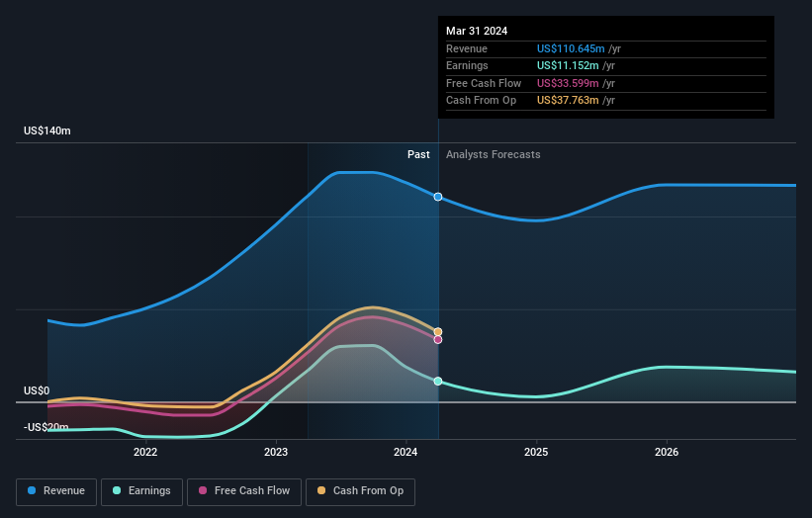Click the US$140m y-axis label
Viewport: 812px width, 518px height.
47,130
